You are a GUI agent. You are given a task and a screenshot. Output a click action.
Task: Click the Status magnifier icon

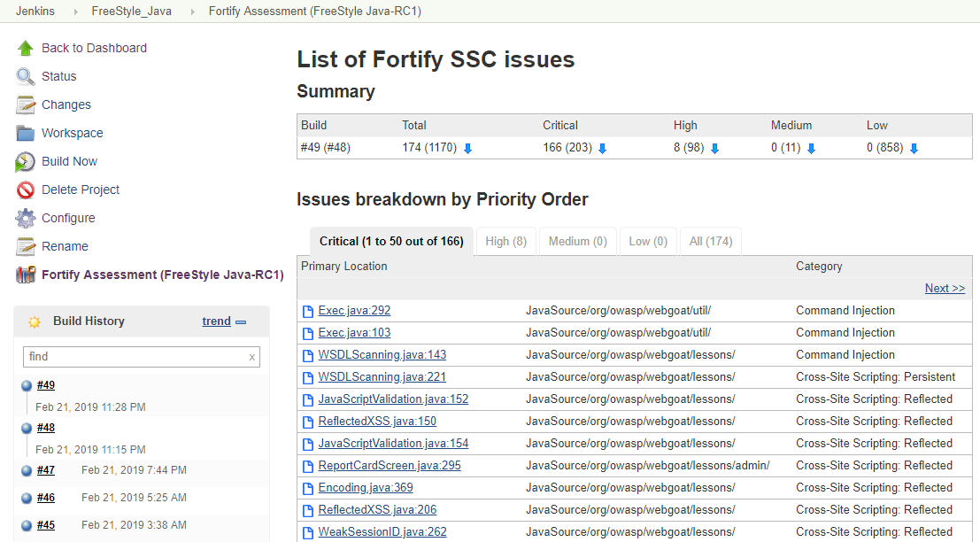click(26, 76)
